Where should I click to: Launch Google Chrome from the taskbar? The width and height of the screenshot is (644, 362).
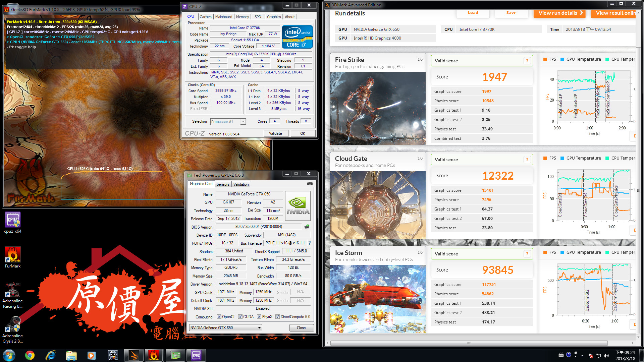point(30,355)
